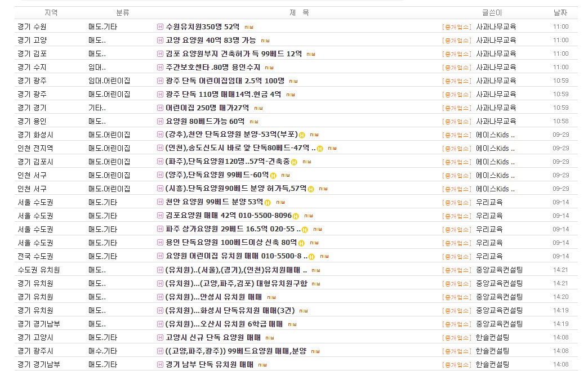Open post 김포요양원 매매 42억 010-5500-8096
This screenshot has width=588, height=371.
click(229, 216)
